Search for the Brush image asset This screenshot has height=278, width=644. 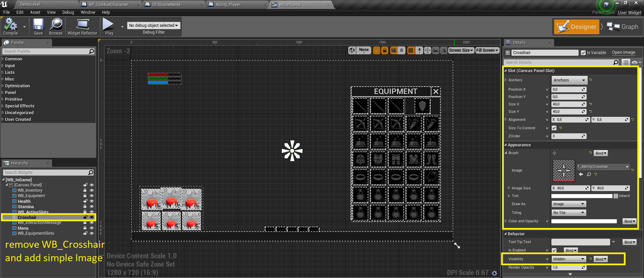[589, 174]
